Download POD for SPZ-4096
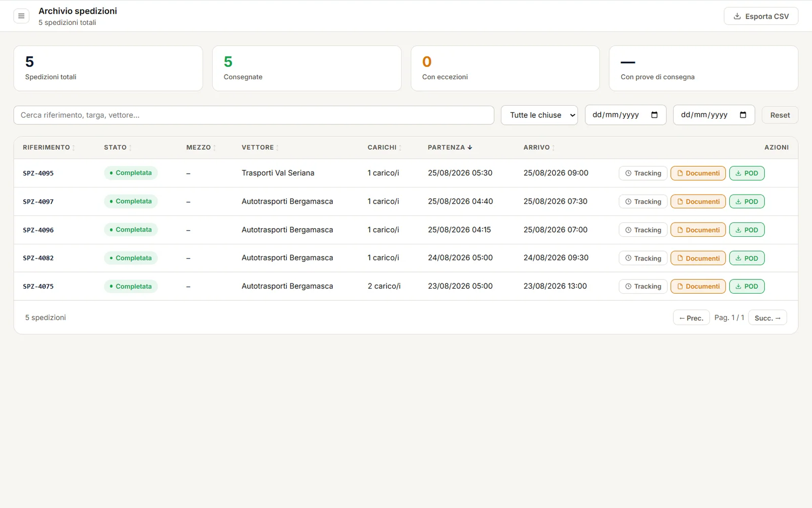 (x=747, y=230)
